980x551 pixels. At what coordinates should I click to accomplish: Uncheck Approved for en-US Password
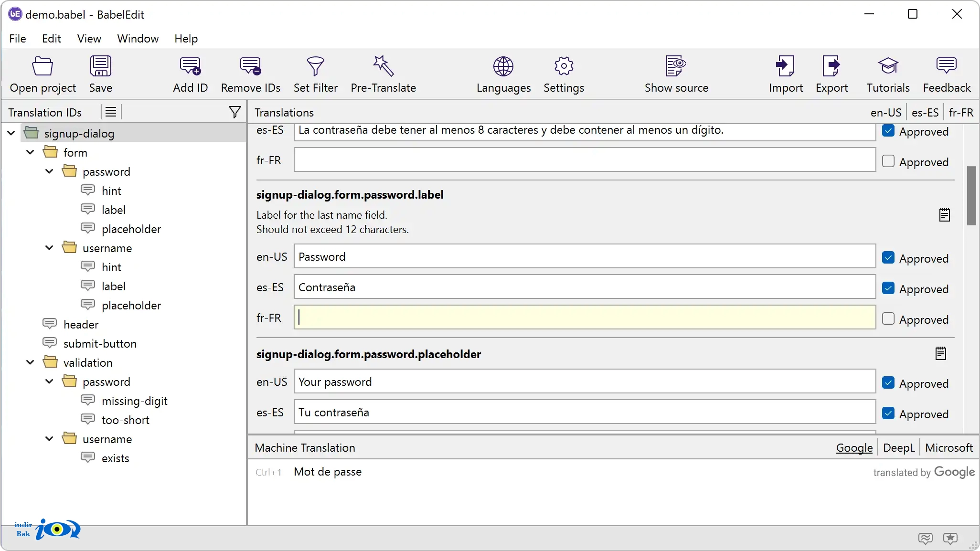888,257
